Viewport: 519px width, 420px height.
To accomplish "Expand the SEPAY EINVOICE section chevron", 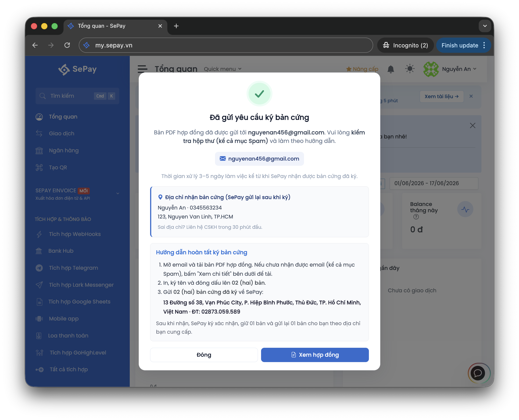I will [118, 193].
